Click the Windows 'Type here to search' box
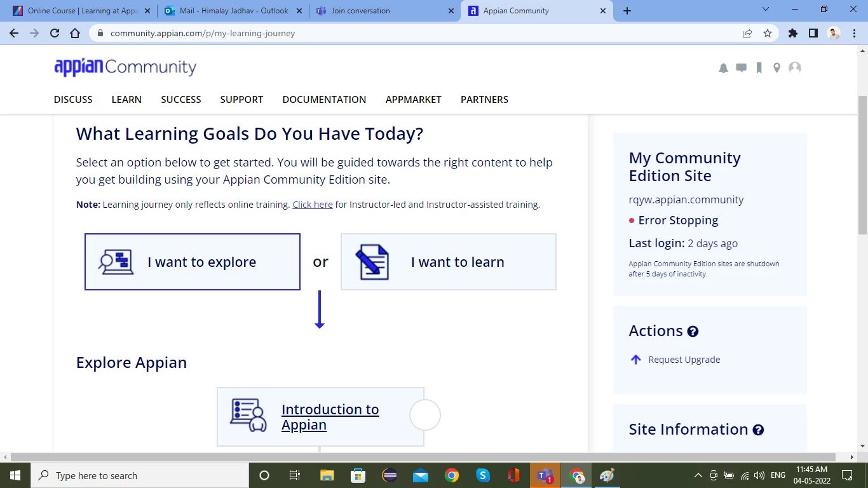The width and height of the screenshot is (868, 488). pyautogui.click(x=139, y=475)
